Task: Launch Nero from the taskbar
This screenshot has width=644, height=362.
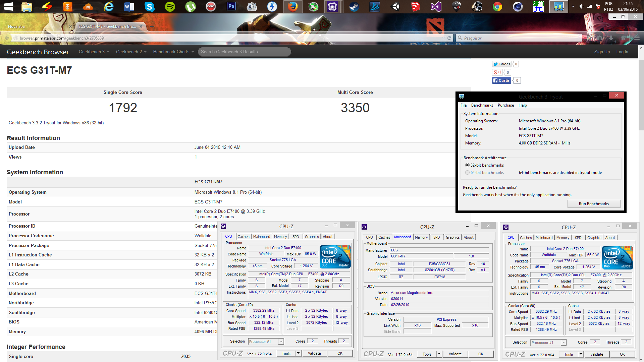Action: (x=211, y=6)
